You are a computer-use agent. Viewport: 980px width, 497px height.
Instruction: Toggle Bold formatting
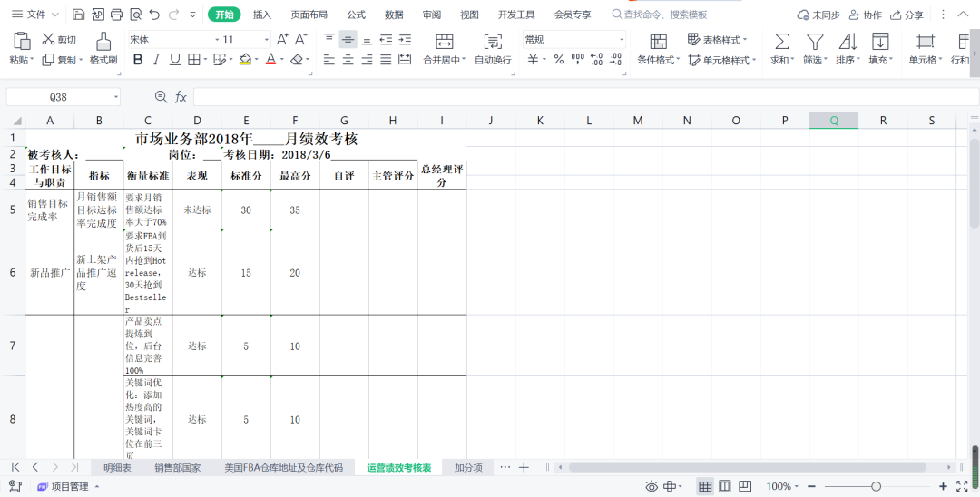point(138,59)
